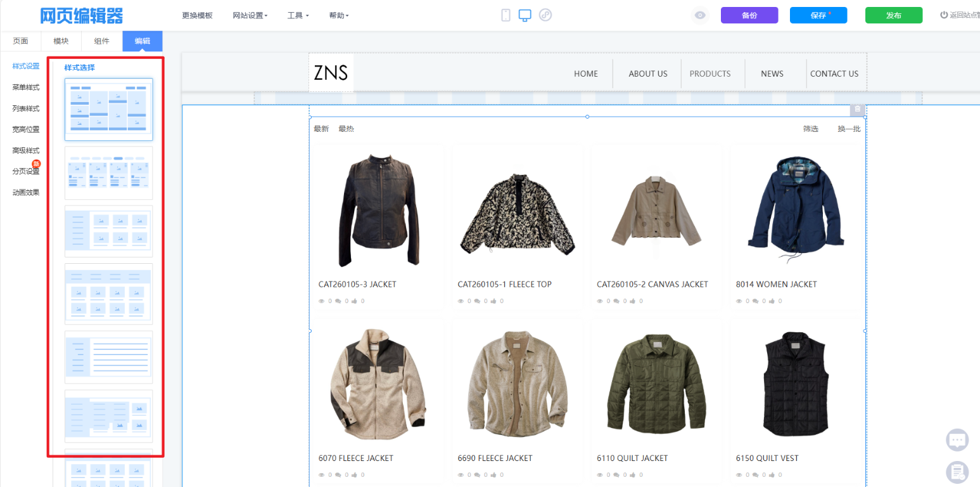
Task: Open 菜单样式 settings
Action: coord(26,88)
